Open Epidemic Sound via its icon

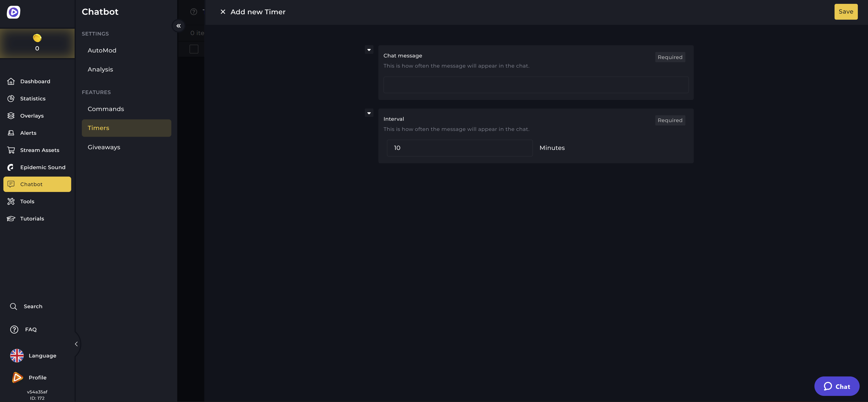pos(11,167)
